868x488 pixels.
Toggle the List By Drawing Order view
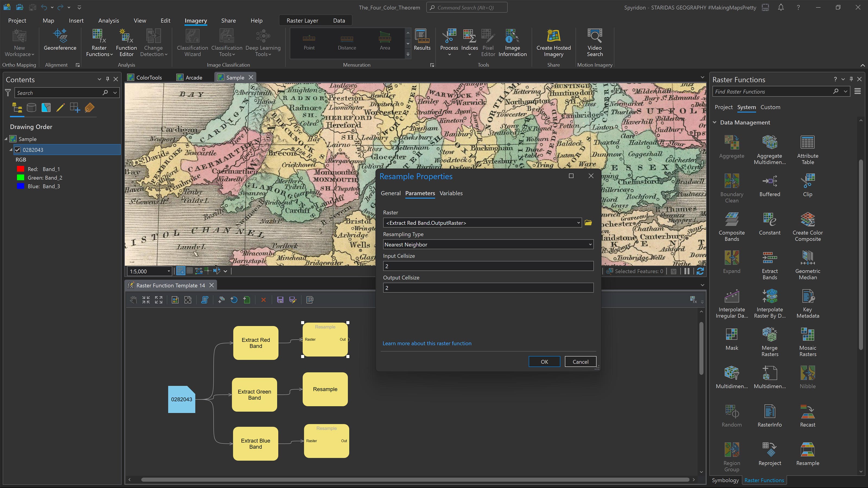[x=17, y=108]
